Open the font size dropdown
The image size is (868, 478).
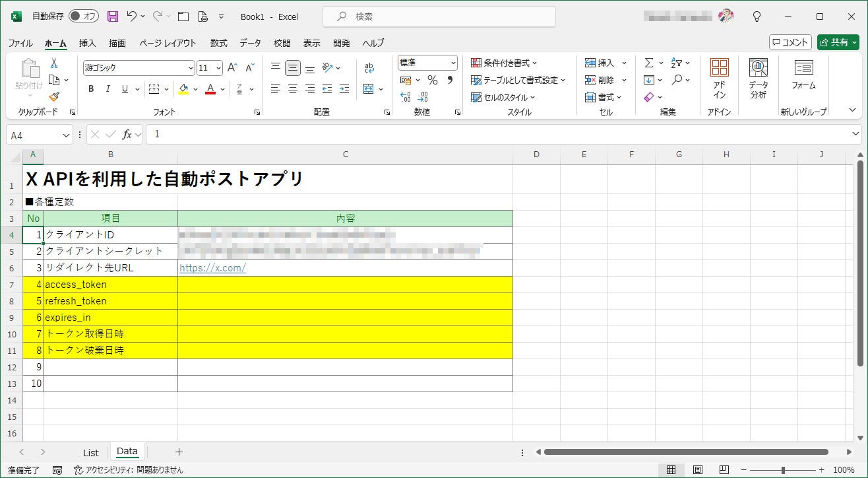(x=219, y=68)
